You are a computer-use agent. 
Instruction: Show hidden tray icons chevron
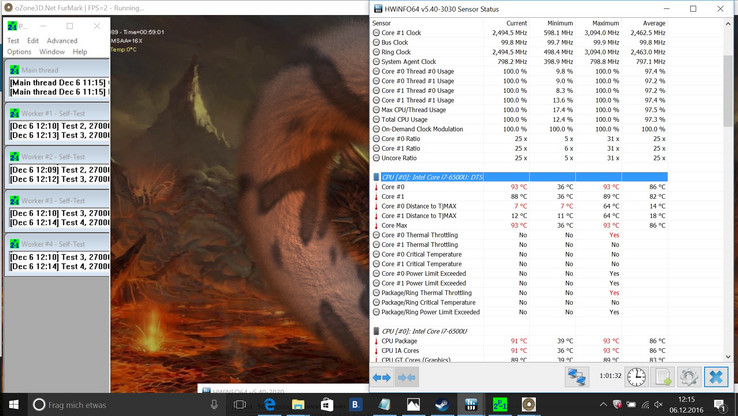coord(603,405)
